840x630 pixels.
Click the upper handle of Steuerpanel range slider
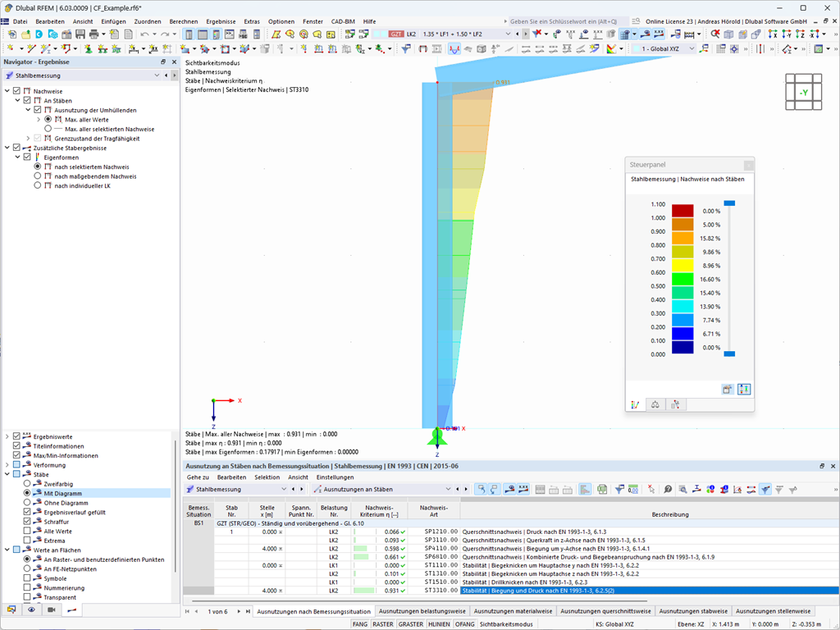pyautogui.click(x=729, y=203)
